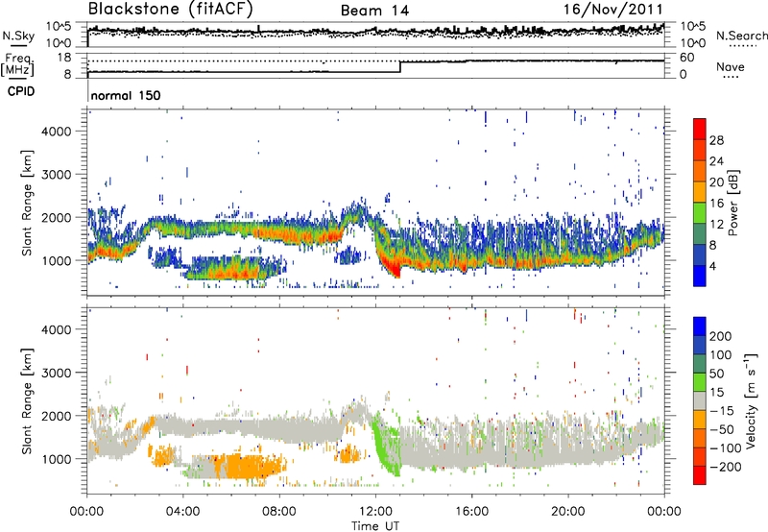Click the orange negative-velocity patch near 06:00 UT
768x532 pixels.
pyautogui.click(x=248, y=466)
